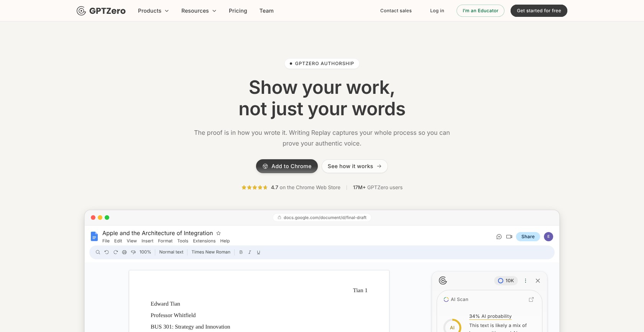Click the 10K credits badge
Screen dimensions: 644x332
506,281
